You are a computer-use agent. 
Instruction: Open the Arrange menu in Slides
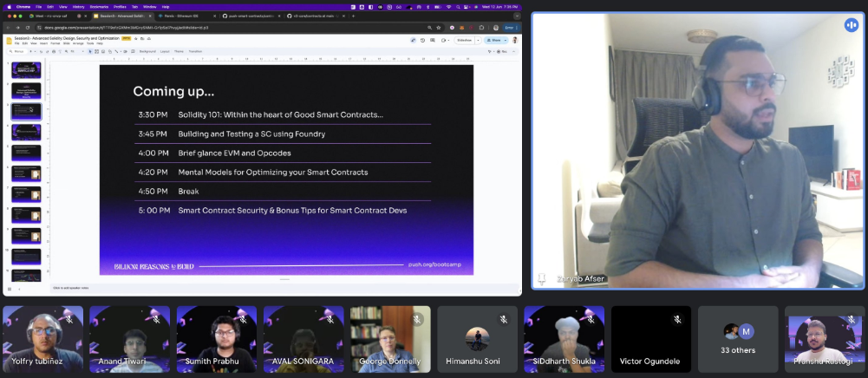coord(78,43)
